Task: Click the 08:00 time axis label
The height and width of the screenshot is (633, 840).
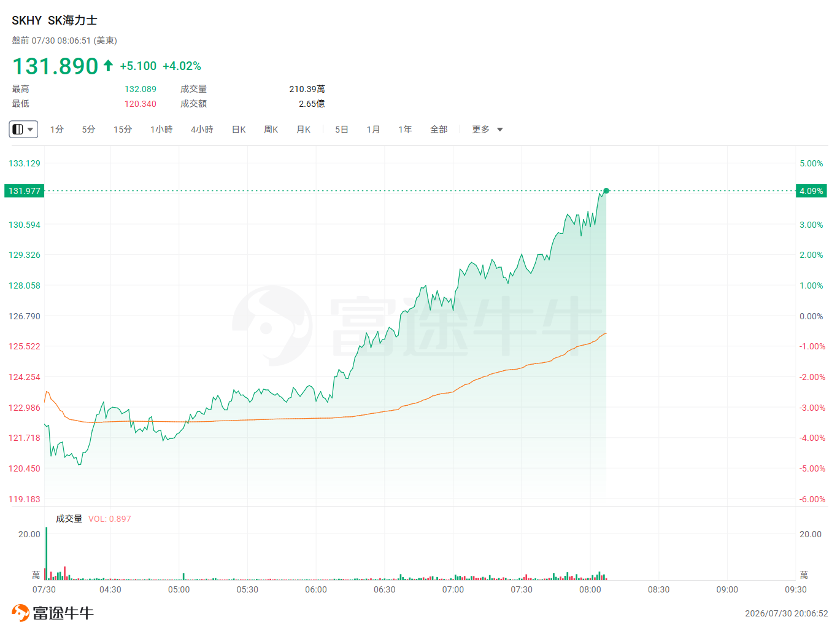Action: 590,589
